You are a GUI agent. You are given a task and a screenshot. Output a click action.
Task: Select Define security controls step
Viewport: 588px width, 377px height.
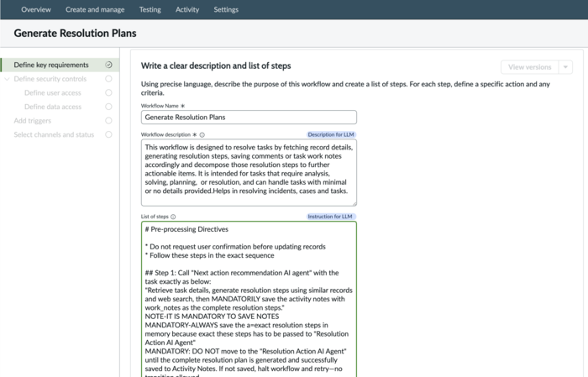50,79
